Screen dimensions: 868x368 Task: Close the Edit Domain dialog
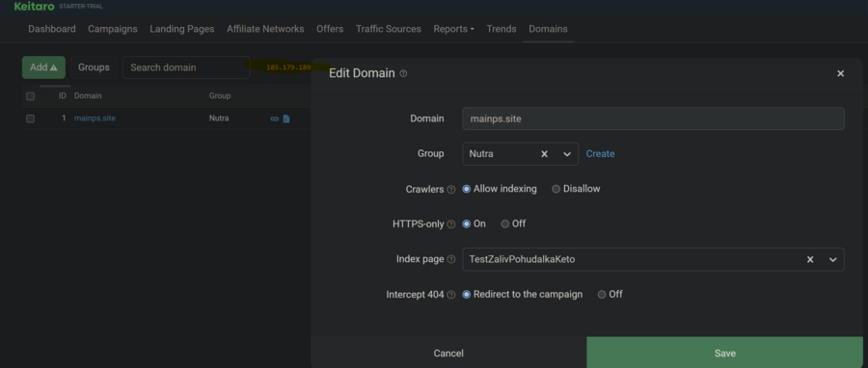click(840, 73)
